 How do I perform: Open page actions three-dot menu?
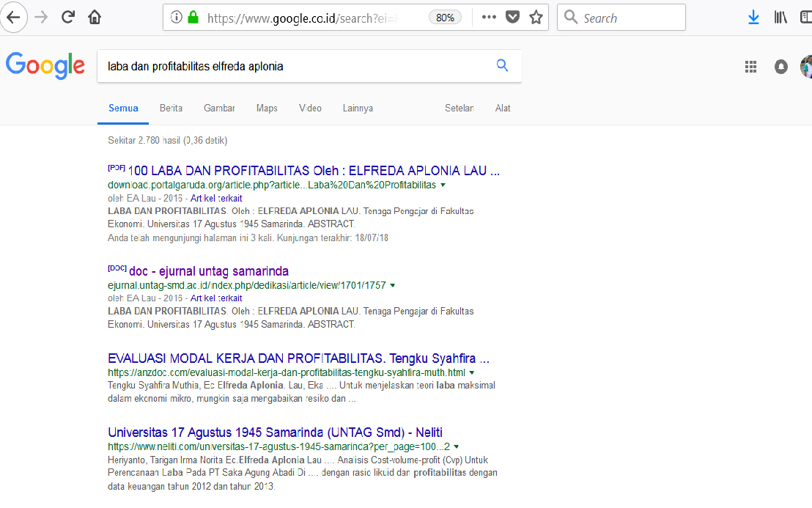(x=489, y=18)
